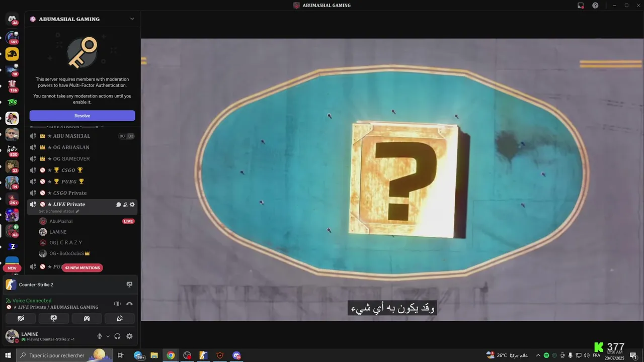Open Discord Direct Messages home icon
Screen dimensions: 644x362
pyautogui.click(x=12, y=19)
